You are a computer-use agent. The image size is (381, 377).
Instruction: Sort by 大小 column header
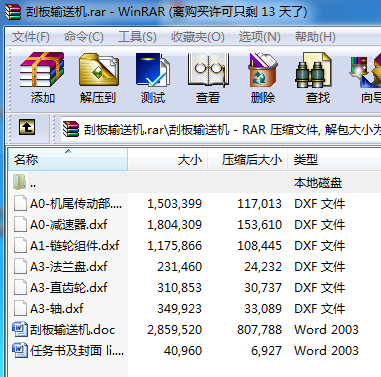pyautogui.click(x=168, y=159)
